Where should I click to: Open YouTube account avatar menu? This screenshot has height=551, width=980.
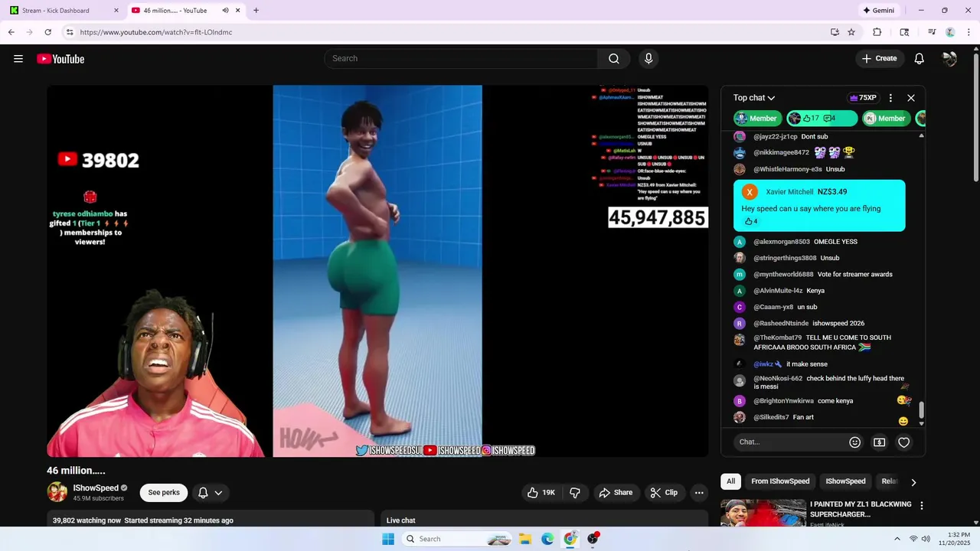tap(949, 59)
